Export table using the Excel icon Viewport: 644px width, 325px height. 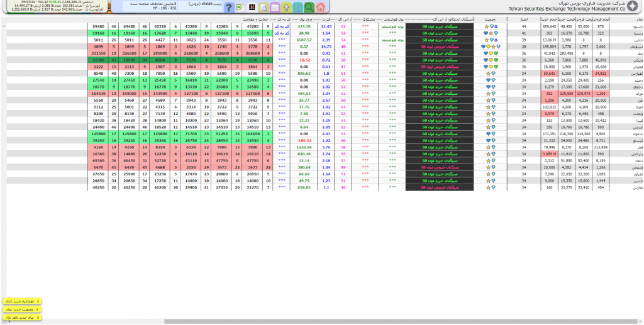[240, 8]
